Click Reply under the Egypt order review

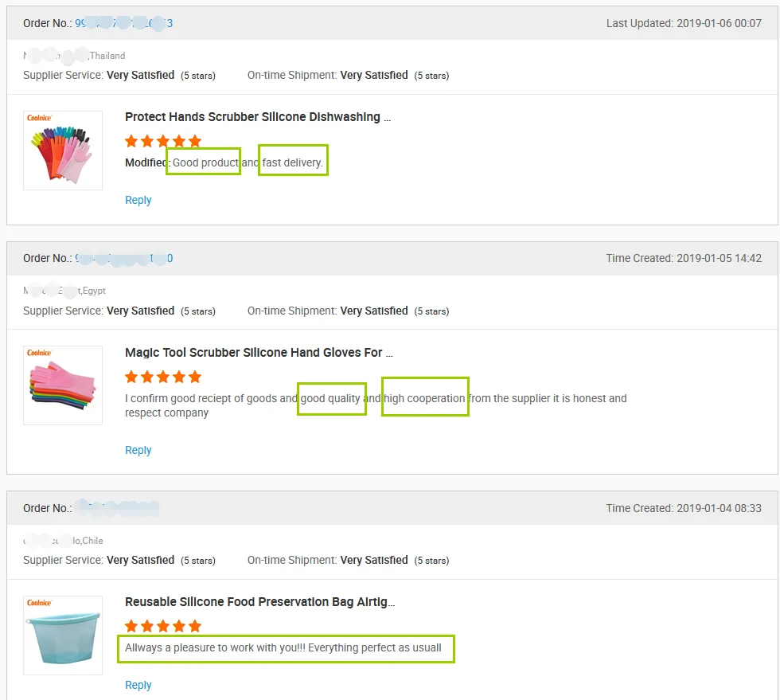pyautogui.click(x=138, y=450)
